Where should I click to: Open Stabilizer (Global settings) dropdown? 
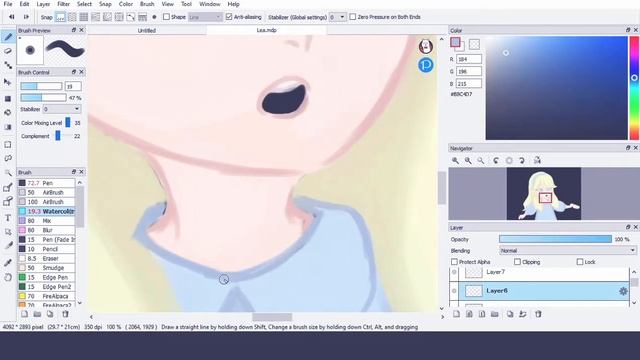pos(338,17)
